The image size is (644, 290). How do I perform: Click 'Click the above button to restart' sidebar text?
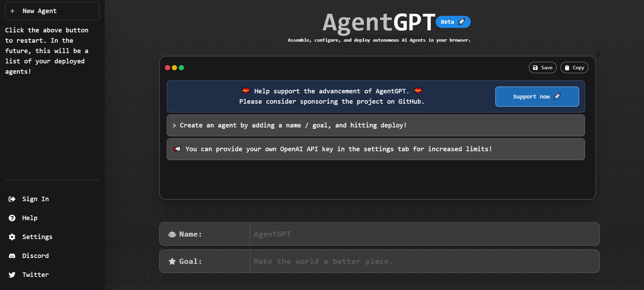[47, 51]
